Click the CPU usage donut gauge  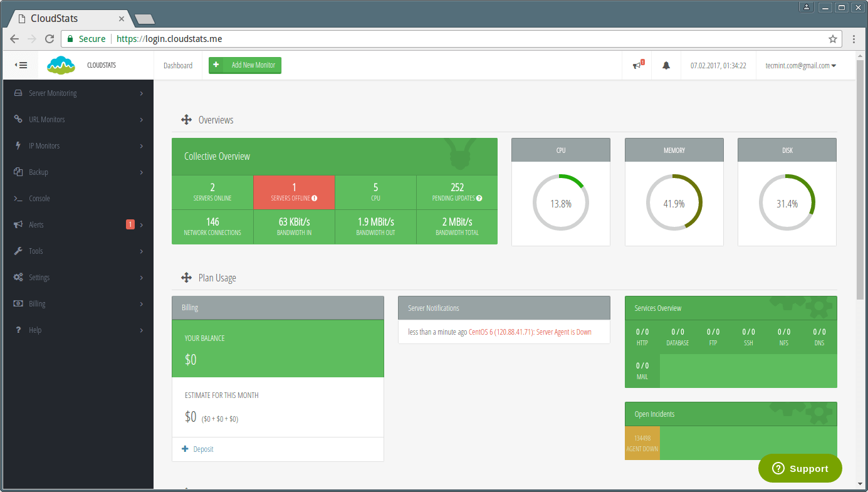point(560,202)
